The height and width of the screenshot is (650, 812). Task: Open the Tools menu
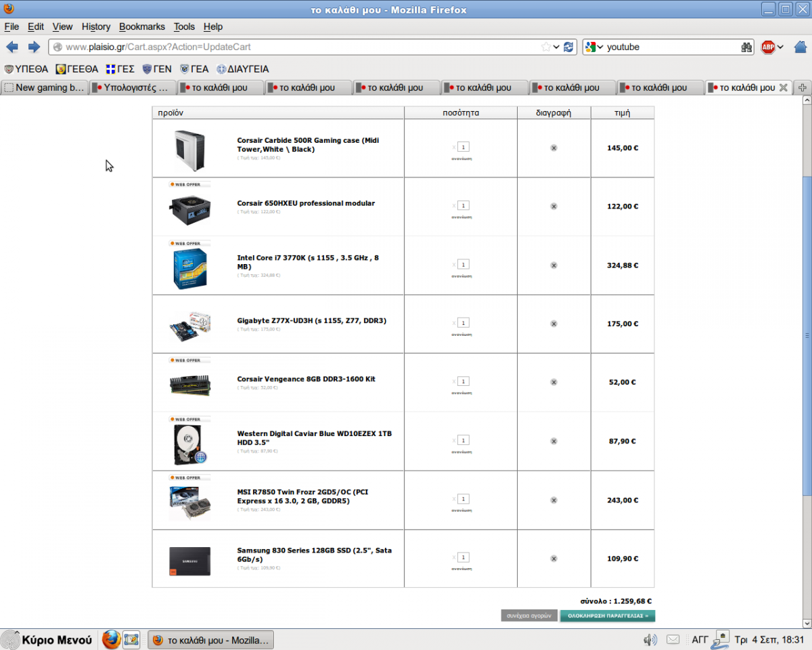click(184, 26)
